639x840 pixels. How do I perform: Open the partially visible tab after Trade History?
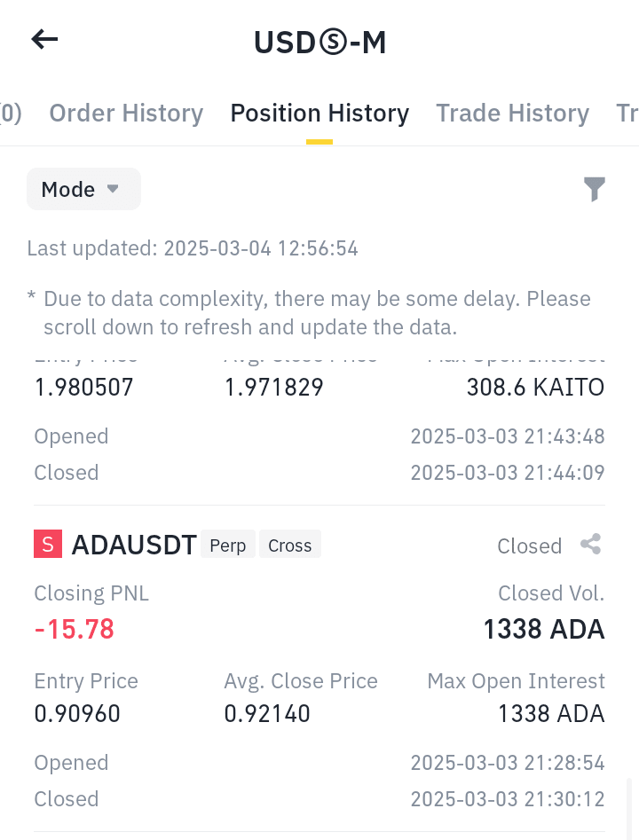coord(627,114)
